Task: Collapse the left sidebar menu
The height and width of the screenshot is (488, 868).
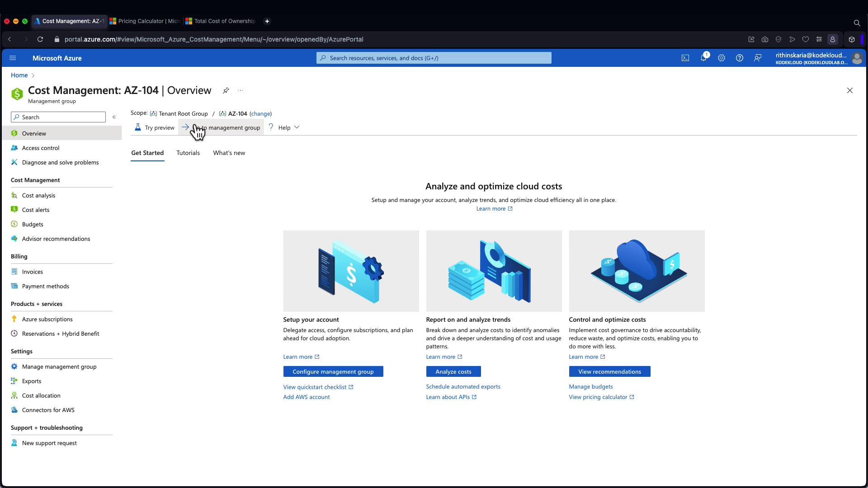Action: [x=114, y=117]
